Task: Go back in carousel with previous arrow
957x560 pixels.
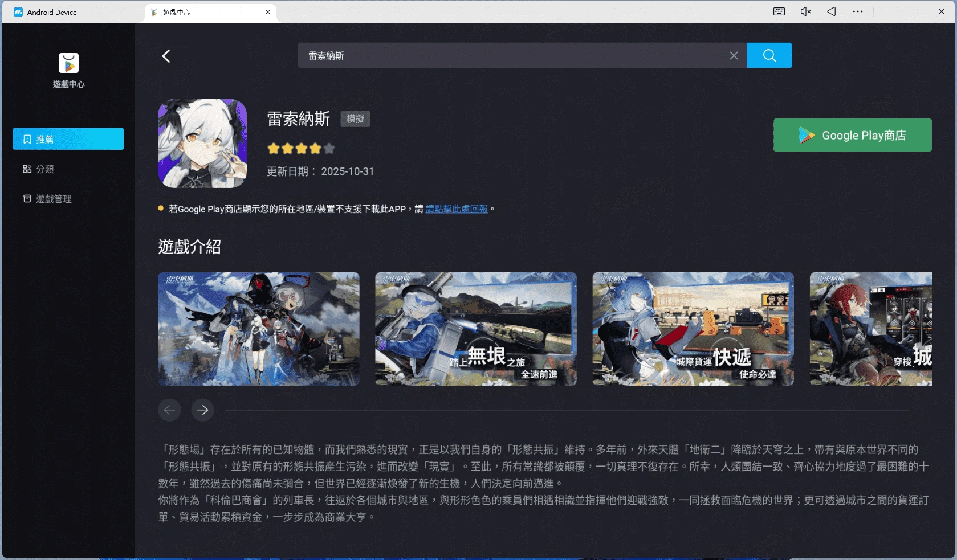Action: pyautogui.click(x=169, y=410)
